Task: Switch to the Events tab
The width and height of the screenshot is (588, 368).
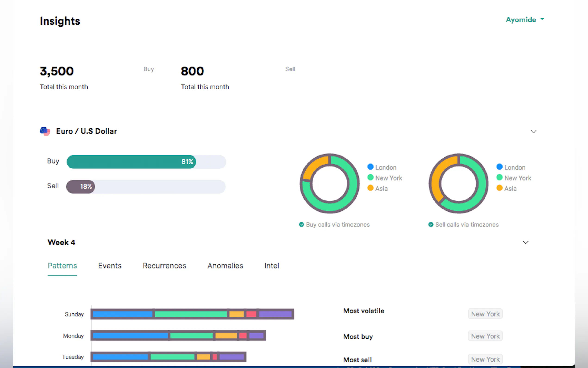Action: [110, 266]
